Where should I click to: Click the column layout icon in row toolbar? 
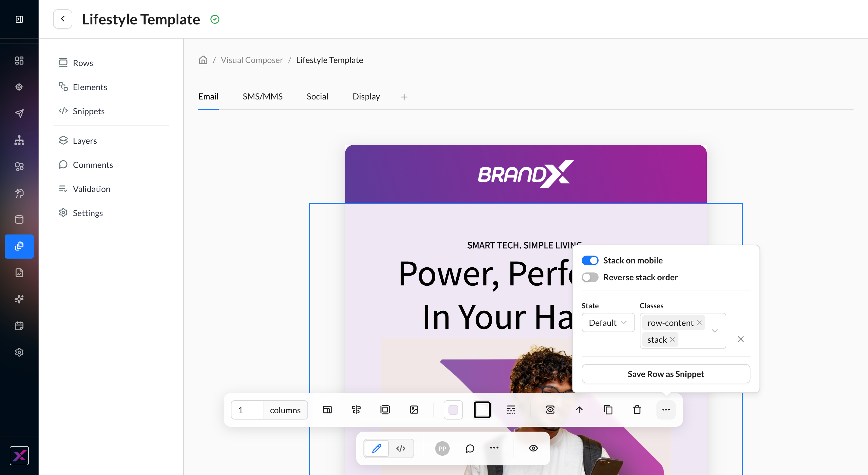click(327, 410)
